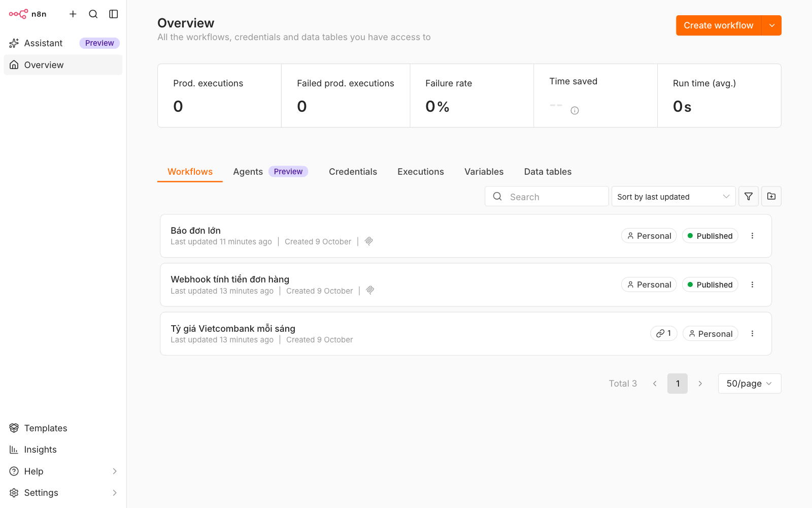Open the 50/page size dropdown
Screen dimensions: 812x508
[750, 384]
